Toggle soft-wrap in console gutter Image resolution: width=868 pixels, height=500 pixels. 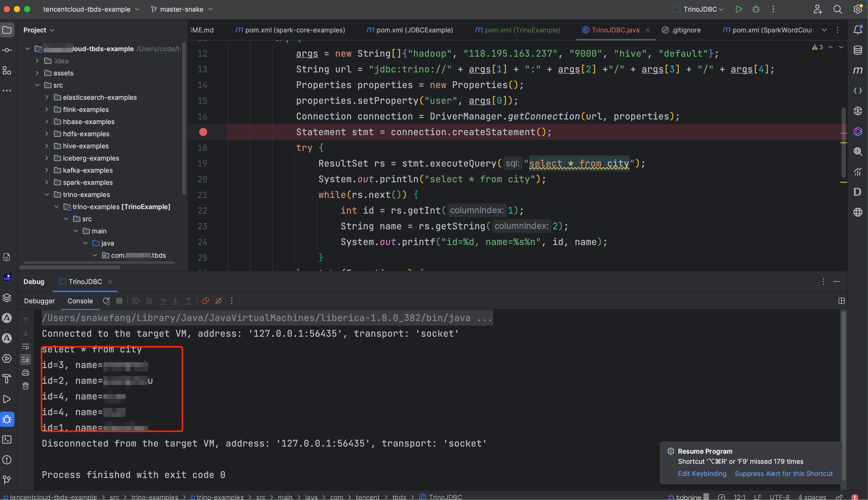coord(26,347)
